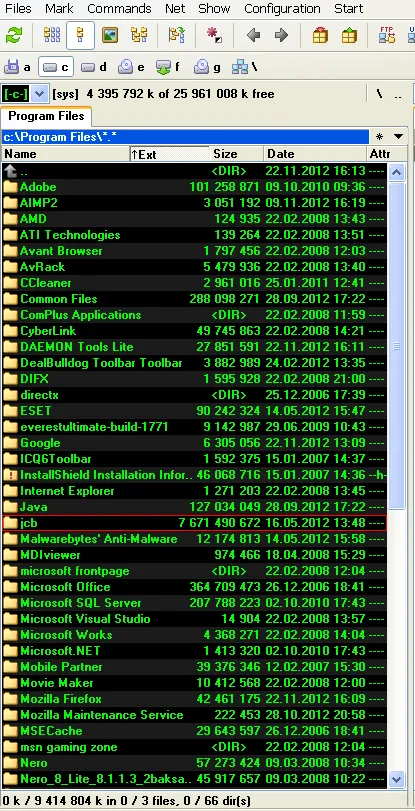Show the directory tree view icon
Viewport: 415px width, 811px height.
[139, 35]
